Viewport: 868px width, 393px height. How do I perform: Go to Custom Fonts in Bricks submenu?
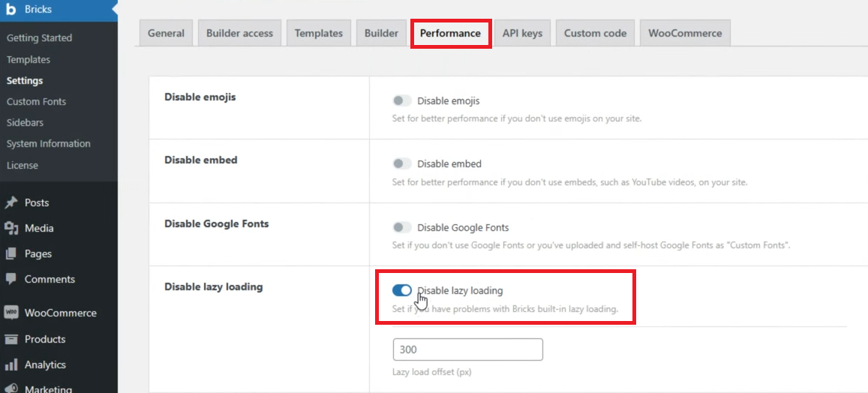(x=36, y=101)
